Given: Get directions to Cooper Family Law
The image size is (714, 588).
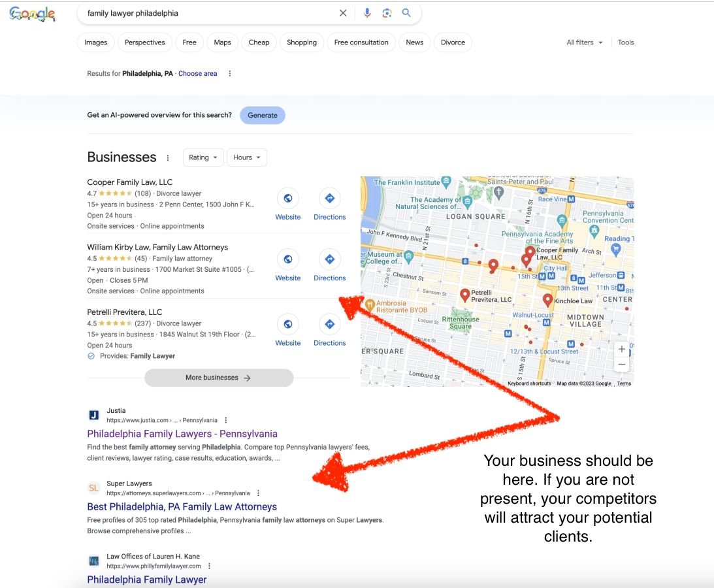Looking at the screenshot, I should pos(330,198).
